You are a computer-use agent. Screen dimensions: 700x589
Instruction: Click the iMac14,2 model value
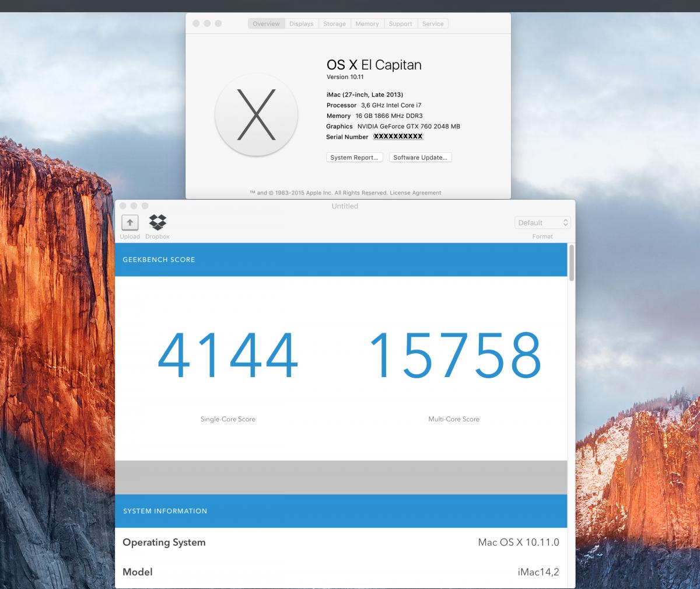coord(538,572)
